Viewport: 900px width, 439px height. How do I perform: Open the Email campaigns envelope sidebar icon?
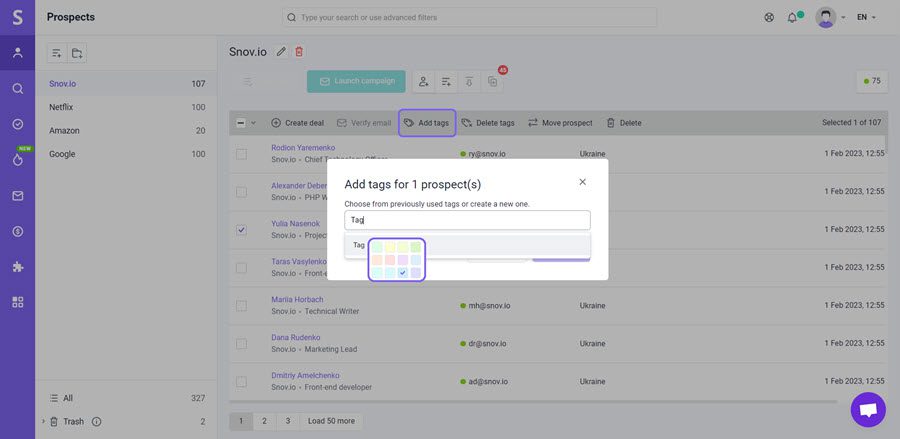coord(18,196)
